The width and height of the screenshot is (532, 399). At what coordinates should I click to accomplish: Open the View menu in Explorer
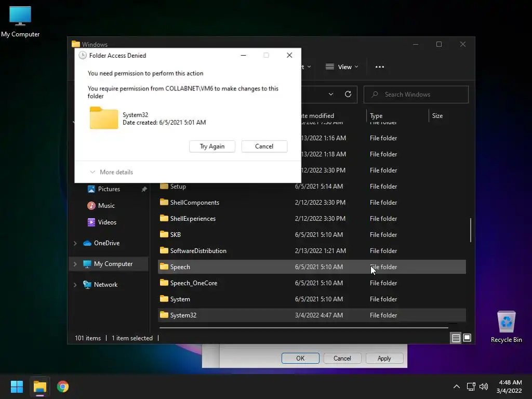(342, 67)
